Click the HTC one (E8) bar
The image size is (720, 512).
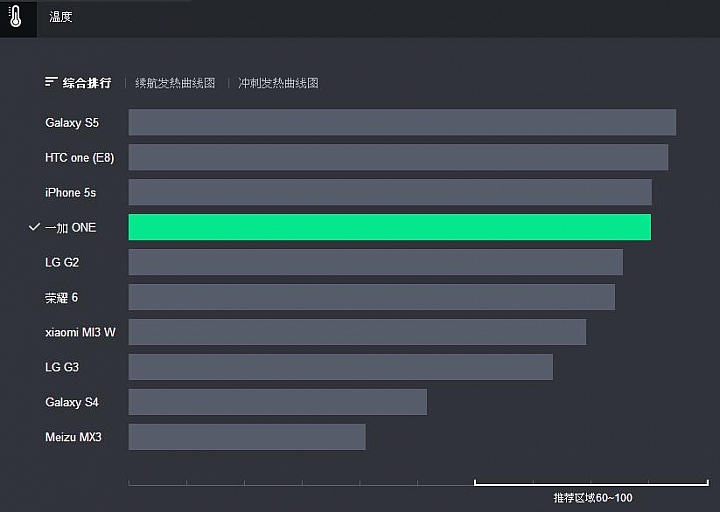[399, 157]
